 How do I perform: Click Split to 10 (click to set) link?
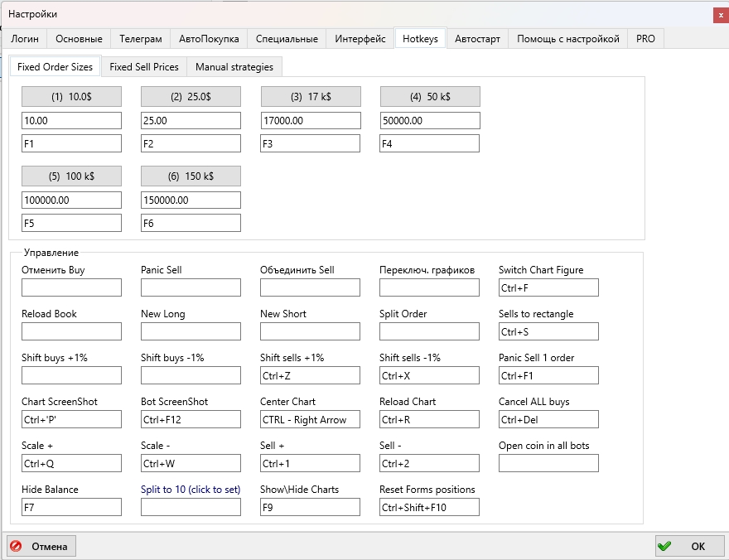click(191, 490)
